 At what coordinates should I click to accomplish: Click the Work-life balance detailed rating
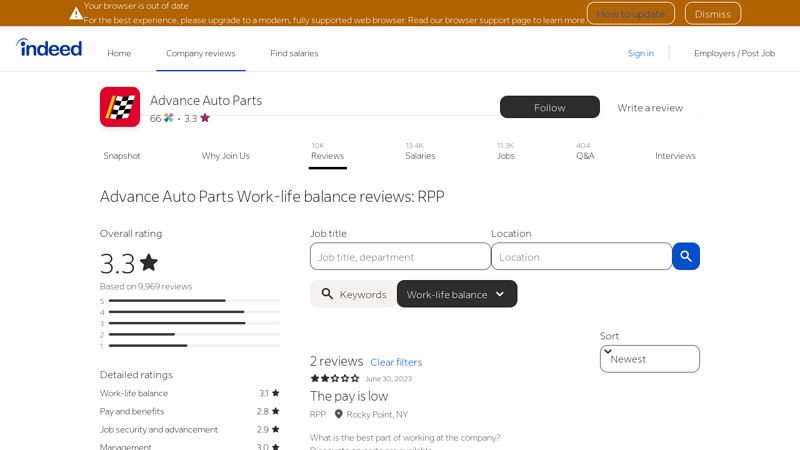tap(190, 393)
